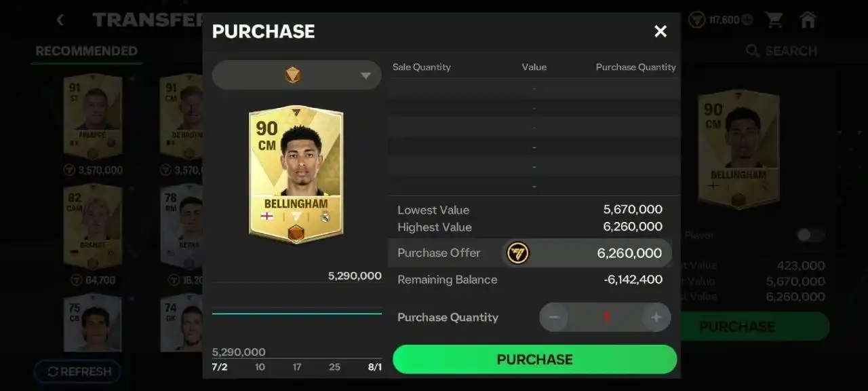This screenshot has width=868, height=391.
Task: Click the Purchase Quantity column header
Action: (x=636, y=67)
